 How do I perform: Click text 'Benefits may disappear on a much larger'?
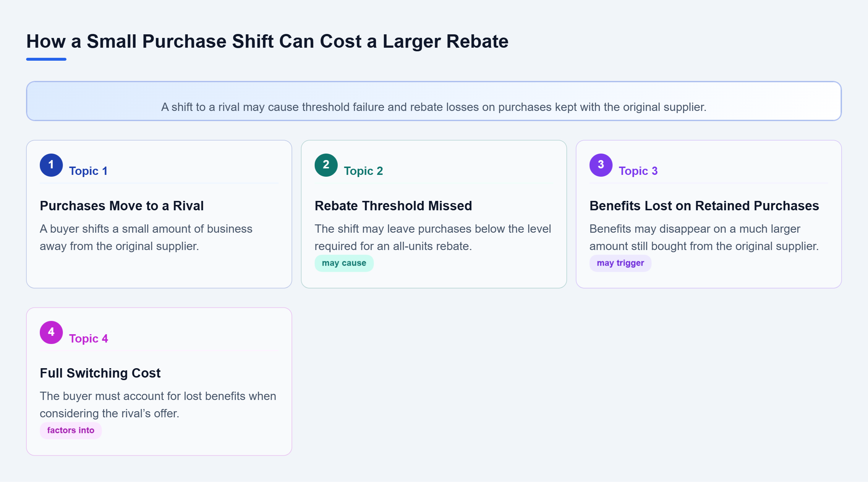pyautogui.click(x=695, y=229)
